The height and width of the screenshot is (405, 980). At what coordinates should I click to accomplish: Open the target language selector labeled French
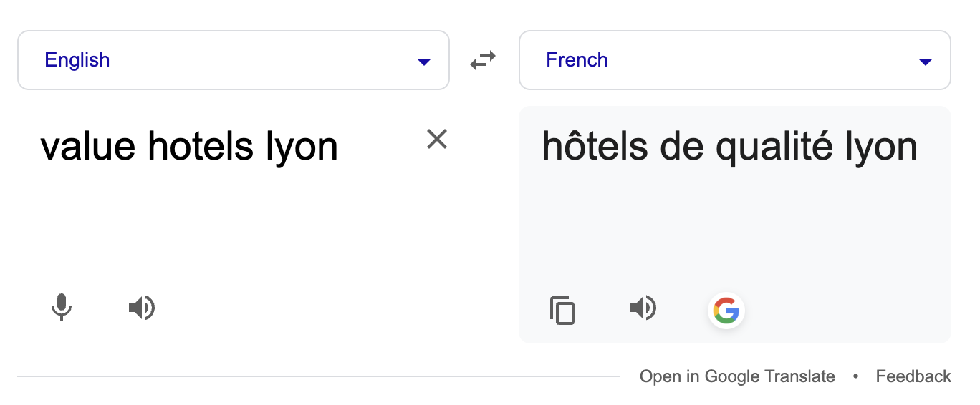tap(735, 60)
